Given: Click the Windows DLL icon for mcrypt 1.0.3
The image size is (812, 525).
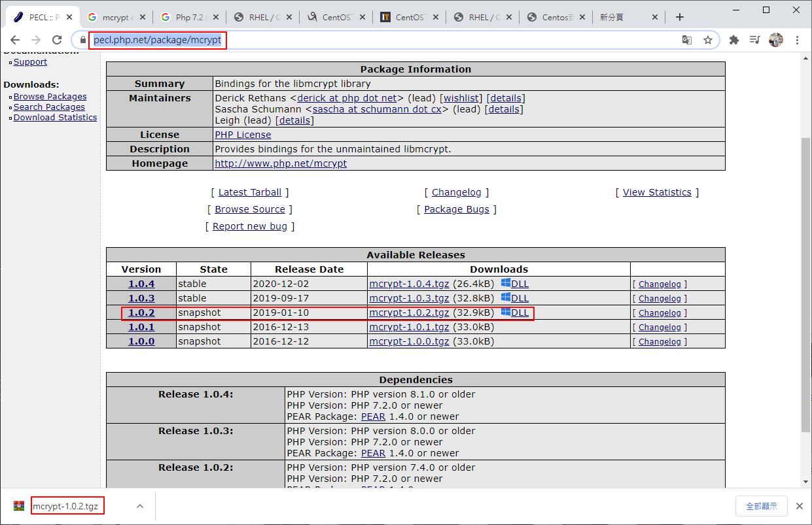Looking at the screenshot, I should tap(506, 297).
